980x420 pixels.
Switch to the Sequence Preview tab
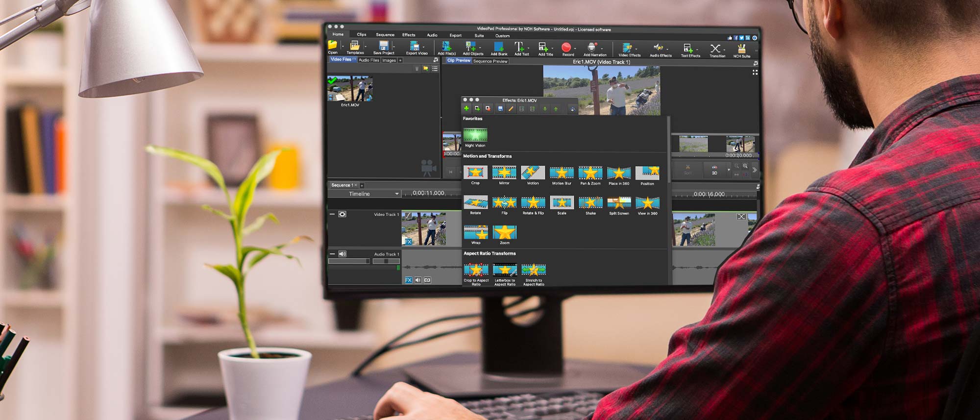coord(490,61)
